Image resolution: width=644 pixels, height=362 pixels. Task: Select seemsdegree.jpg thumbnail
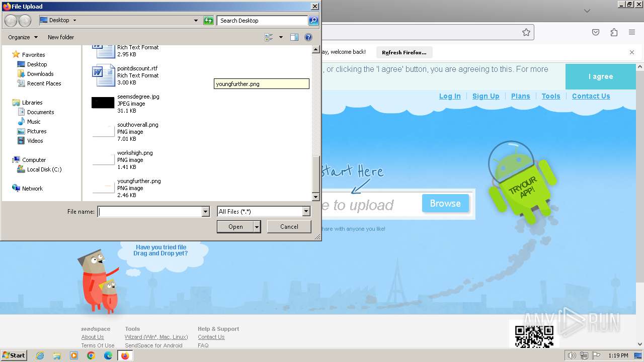pos(103,103)
